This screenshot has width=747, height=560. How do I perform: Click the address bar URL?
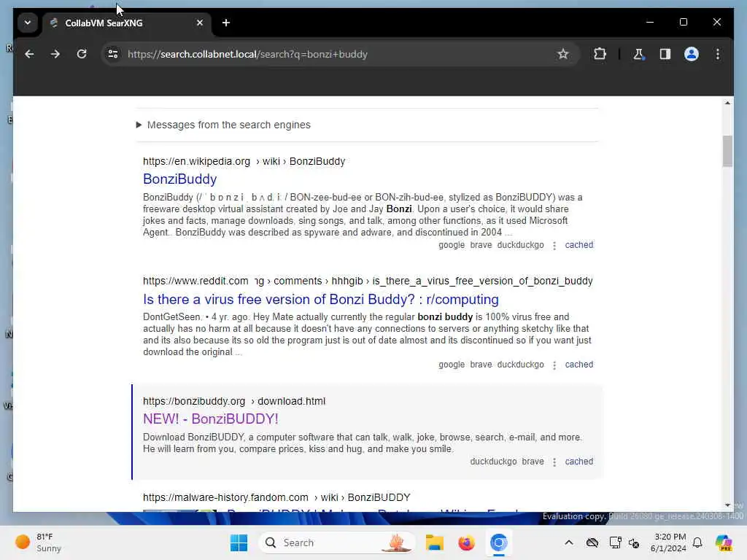point(247,54)
